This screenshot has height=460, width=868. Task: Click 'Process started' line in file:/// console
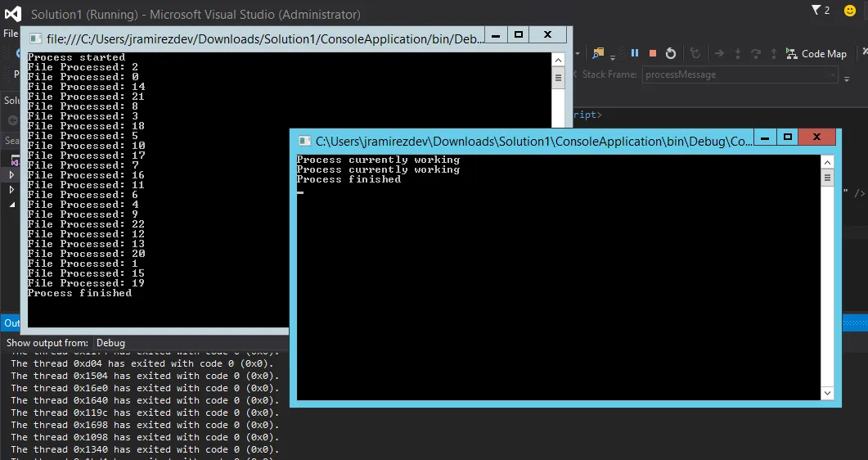pyautogui.click(x=76, y=57)
